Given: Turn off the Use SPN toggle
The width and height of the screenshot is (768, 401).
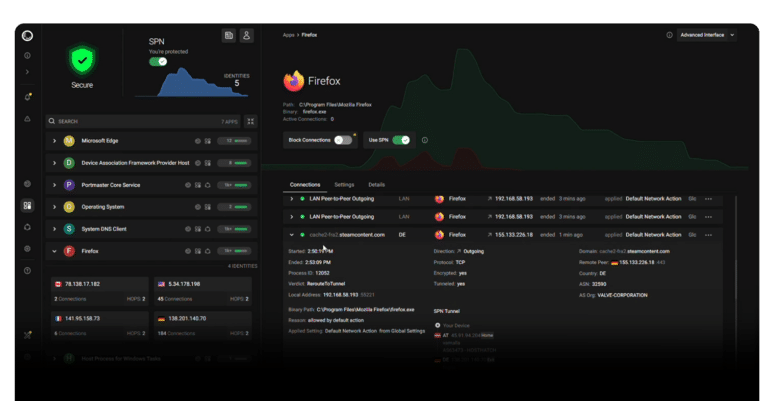Looking at the screenshot, I should [401, 140].
